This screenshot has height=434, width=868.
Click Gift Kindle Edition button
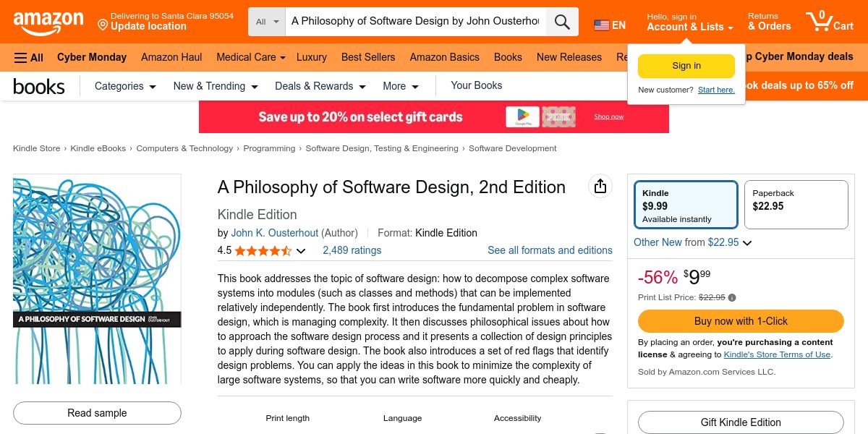click(741, 422)
